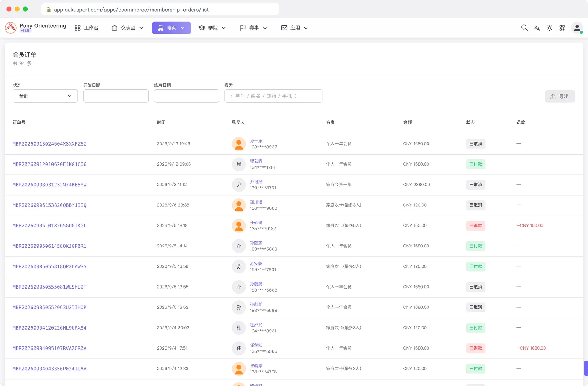Click the 导出 export button

(x=560, y=97)
